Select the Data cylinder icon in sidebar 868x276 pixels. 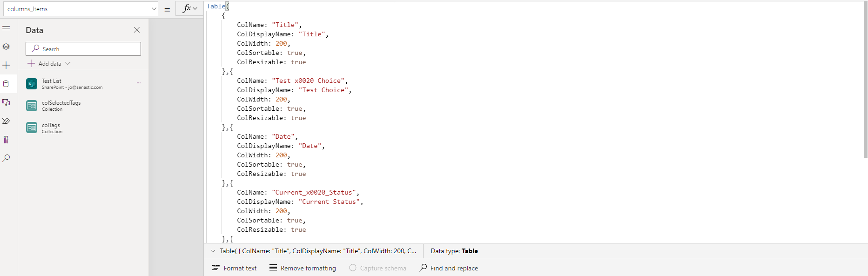[6, 84]
